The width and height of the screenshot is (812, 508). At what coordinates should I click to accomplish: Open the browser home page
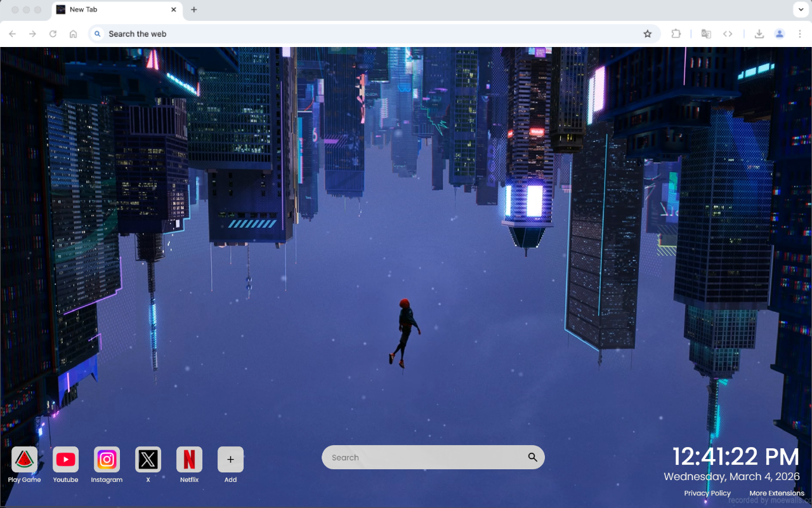click(74, 34)
